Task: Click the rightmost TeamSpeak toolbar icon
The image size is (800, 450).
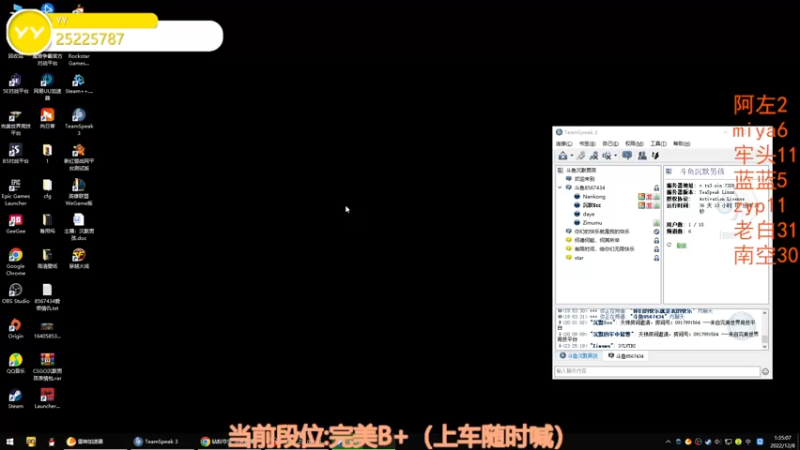Action: click(655, 156)
